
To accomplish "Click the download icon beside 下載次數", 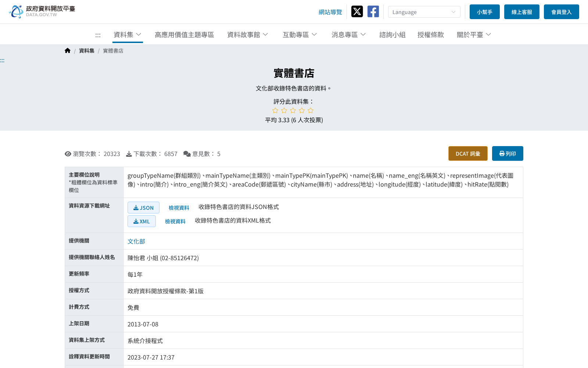I will tap(129, 154).
